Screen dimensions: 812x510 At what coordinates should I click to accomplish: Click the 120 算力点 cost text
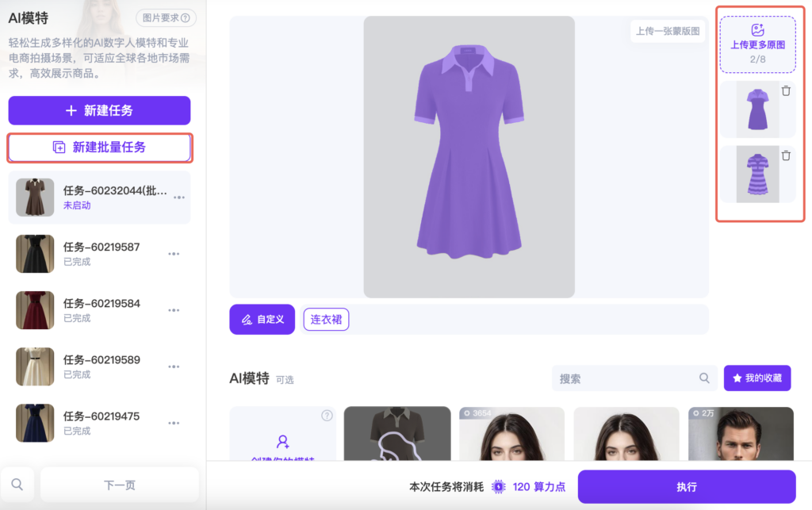(539, 487)
